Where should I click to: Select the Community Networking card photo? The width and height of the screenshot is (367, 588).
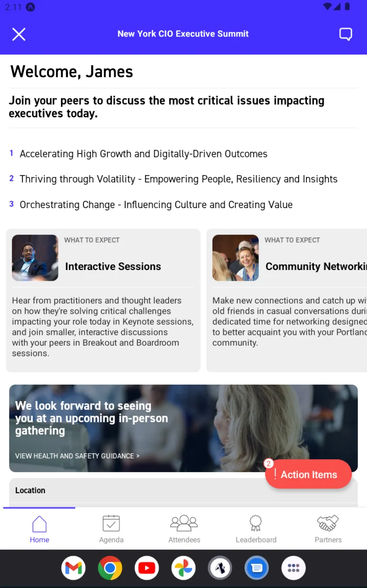(235, 258)
